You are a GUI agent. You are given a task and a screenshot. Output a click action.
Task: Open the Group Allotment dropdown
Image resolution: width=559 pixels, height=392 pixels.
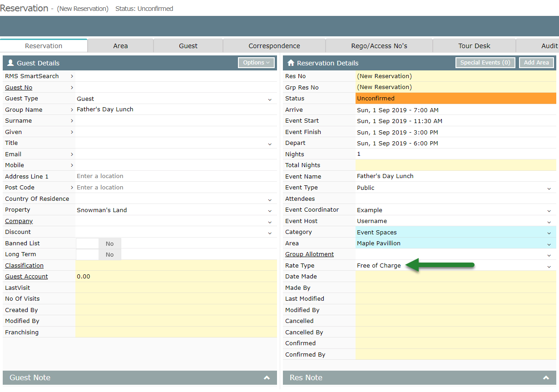[549, 255]
